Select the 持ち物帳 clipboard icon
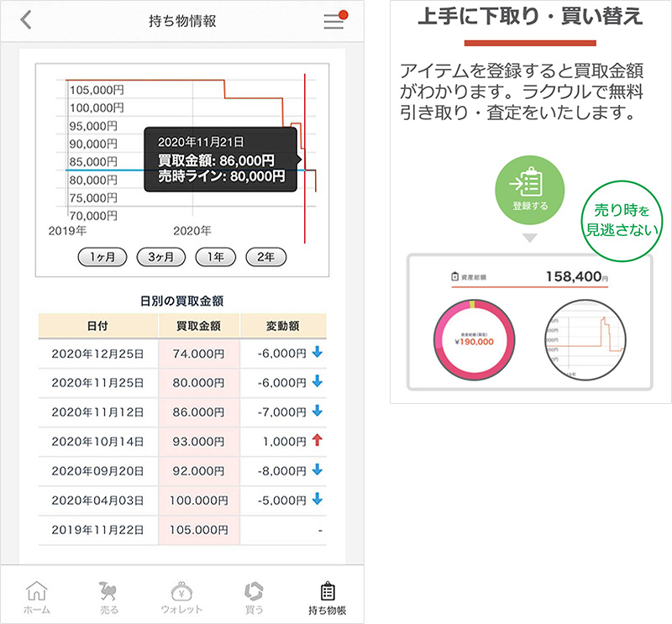672x624 pixels. (x=328, y=591)
